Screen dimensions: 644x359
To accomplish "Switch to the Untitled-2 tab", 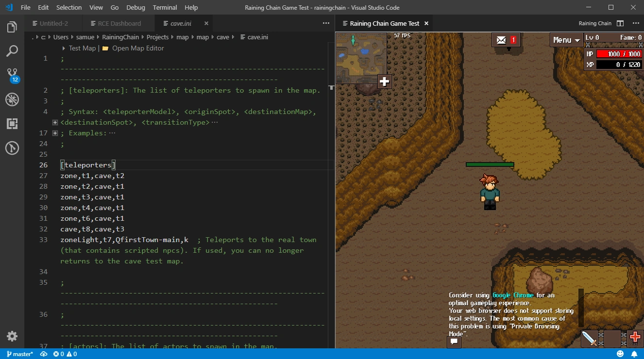I will point(53,23).
